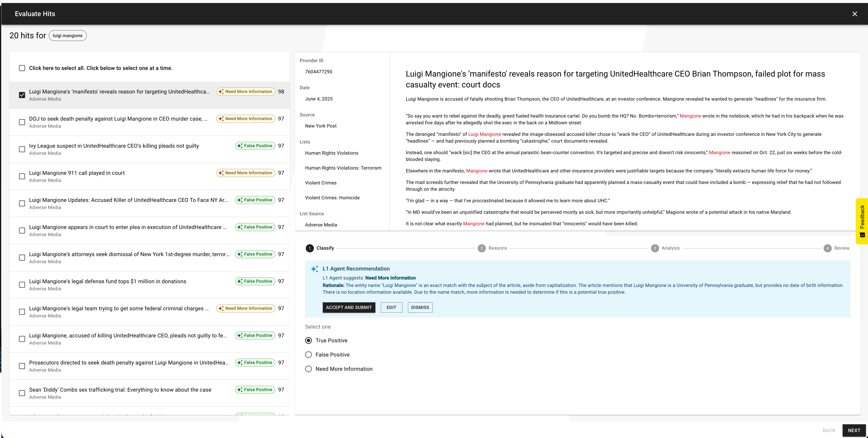The width and height of the screenshot is (868, 438).
Task: Click Accept and Submit button
Action: point(349,307)
